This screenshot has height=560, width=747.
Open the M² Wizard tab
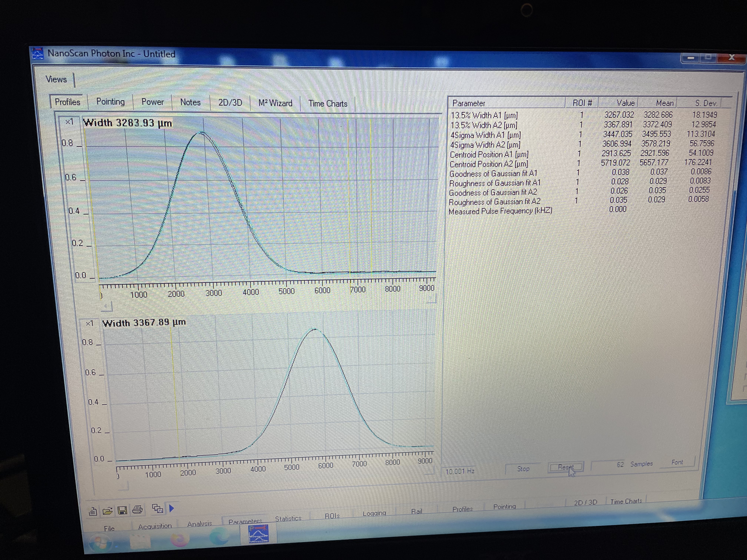click(x=275, y=103)
